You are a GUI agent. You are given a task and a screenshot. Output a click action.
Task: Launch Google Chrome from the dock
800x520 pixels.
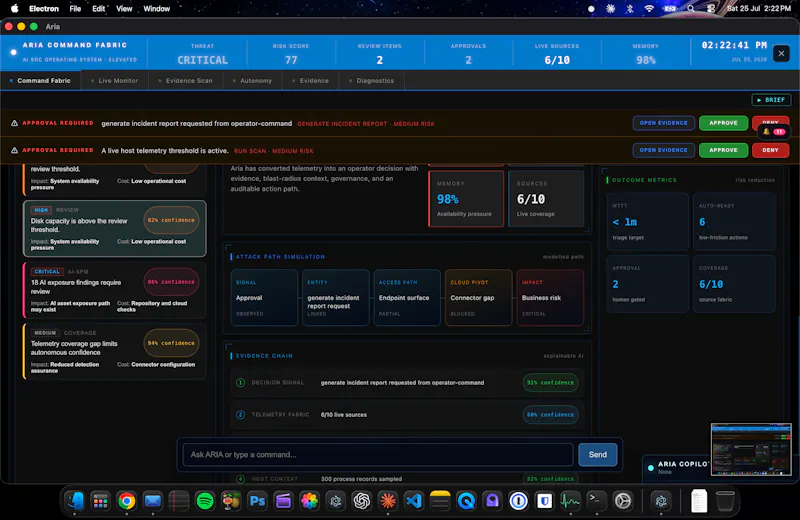[x=127, y=501]
